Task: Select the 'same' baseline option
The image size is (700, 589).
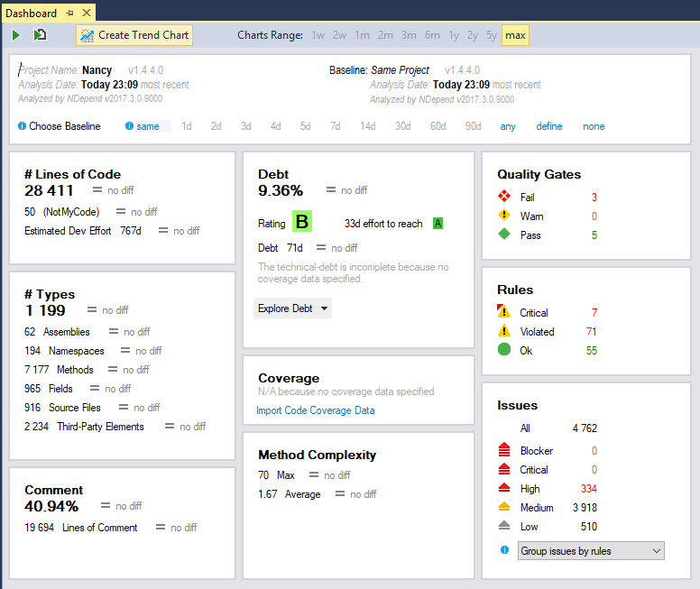Action: pos(147,126)
